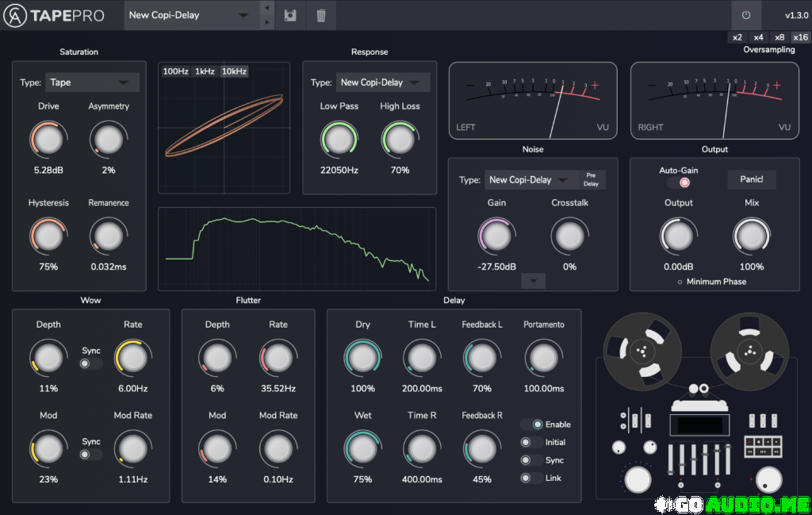Click the LEFT VU meter
Screen dimensions: 812x515
point(533,101)
